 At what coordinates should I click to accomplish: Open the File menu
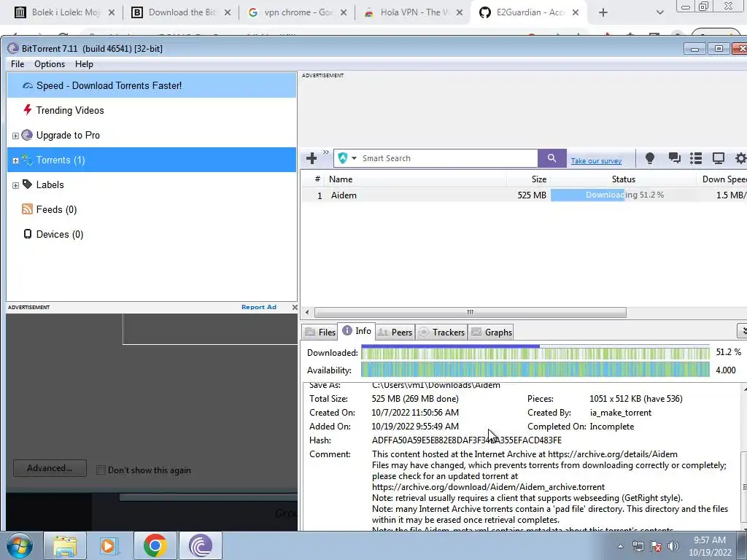[18, 64]
